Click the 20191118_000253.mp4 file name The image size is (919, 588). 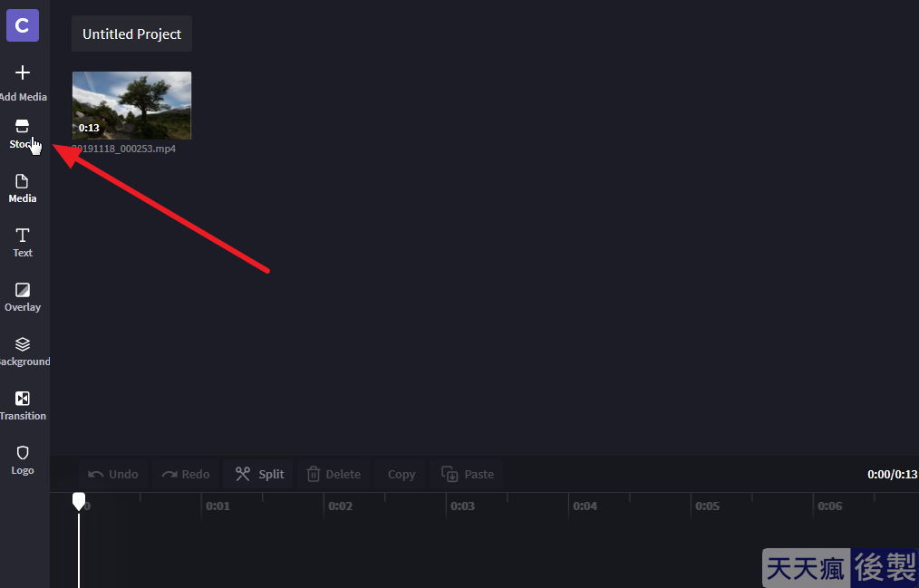[x=123, y=149]
